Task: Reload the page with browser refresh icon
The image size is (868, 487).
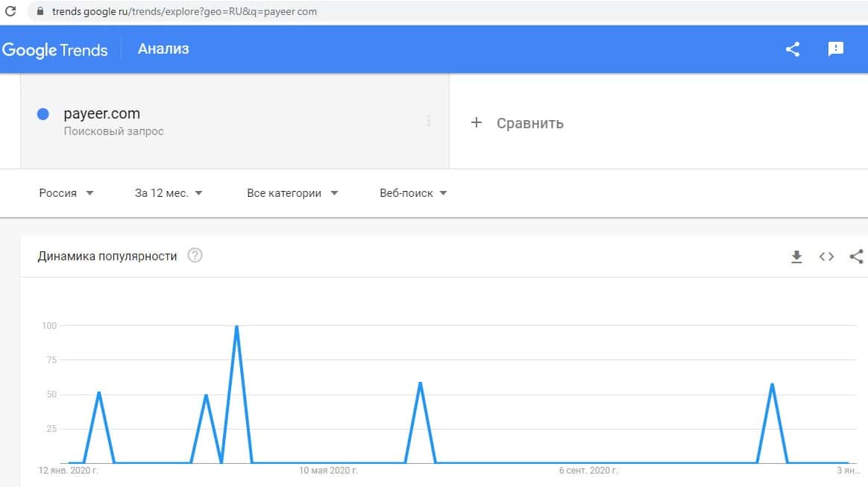Action: pyautogui.click(x=10, y=12)
